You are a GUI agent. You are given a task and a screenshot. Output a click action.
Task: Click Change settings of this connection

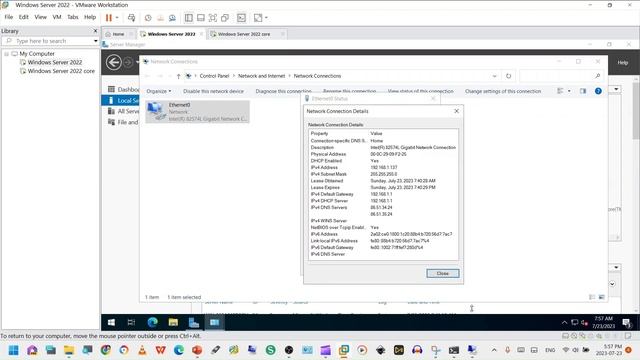tap(503, 91)
